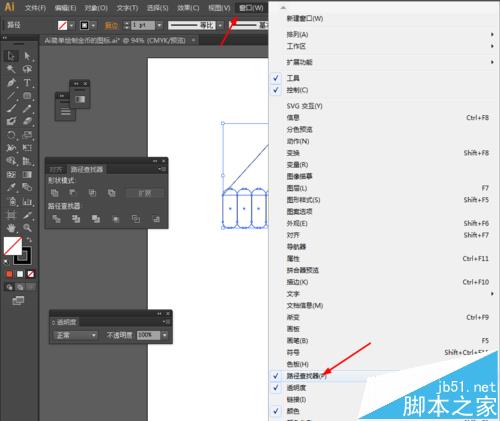The width and height of the screenshot is (500, 421).
Task: Click Intersect in Pathfinder shape modes
Action: click(x=92, y=193)
